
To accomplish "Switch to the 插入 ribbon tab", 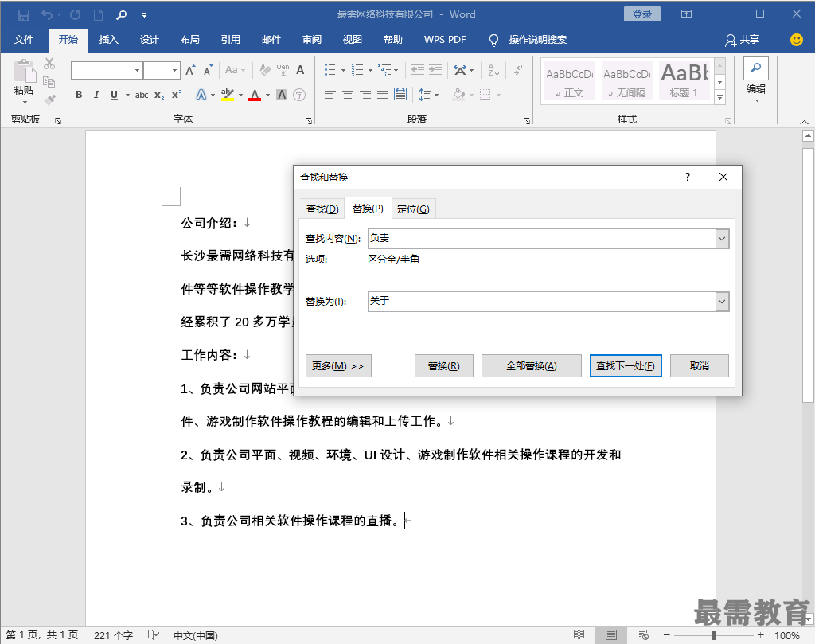I will point(108,40).
